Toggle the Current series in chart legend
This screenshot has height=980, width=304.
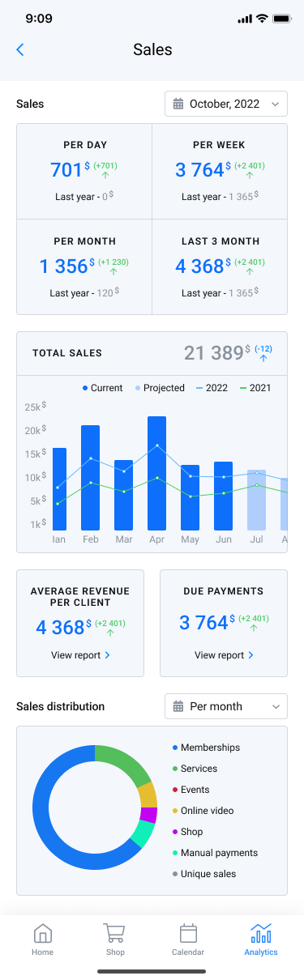point(103,388)
